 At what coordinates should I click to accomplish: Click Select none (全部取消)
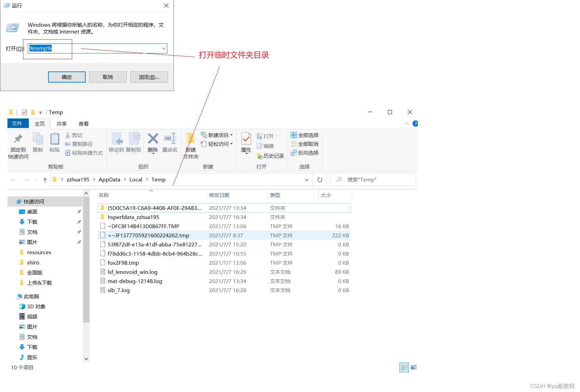(304, 144)
